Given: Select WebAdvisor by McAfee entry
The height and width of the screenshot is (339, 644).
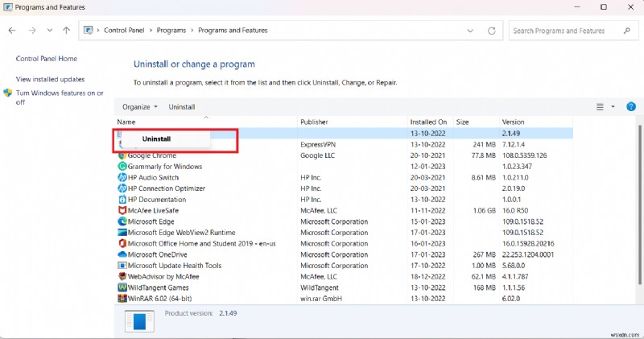Looking at the screenshot, I should point(163,276).
